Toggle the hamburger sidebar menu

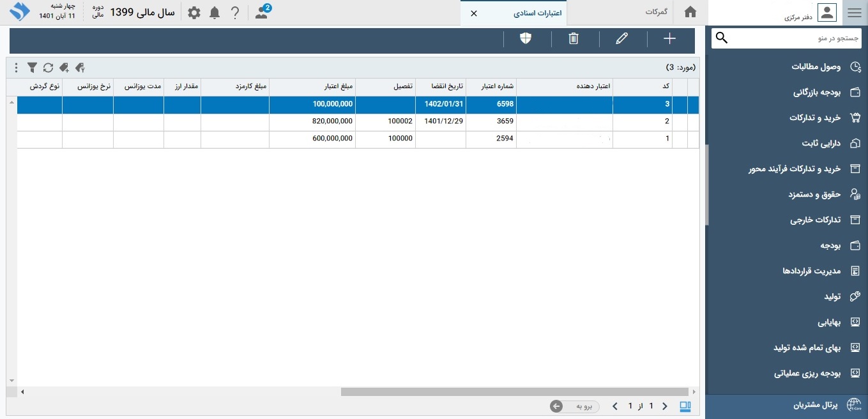[854, 12]
